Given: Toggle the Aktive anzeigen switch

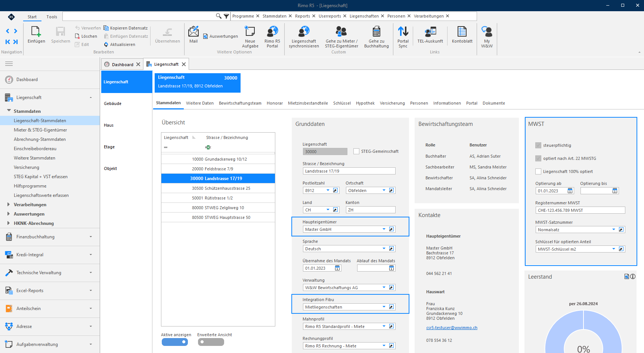Looking at the screenshot, I should (175, 342).
